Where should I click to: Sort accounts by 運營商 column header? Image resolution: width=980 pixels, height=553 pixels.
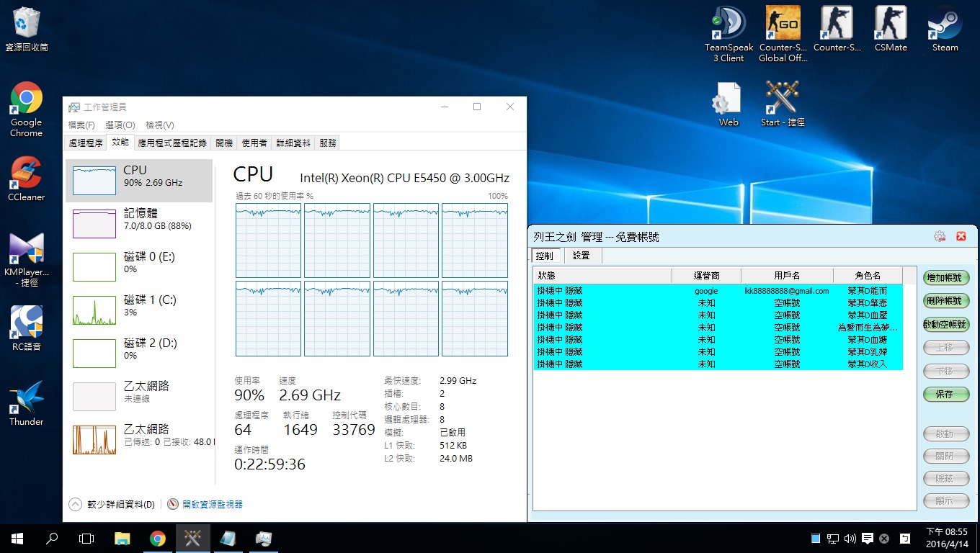click(x=706, y=276)
